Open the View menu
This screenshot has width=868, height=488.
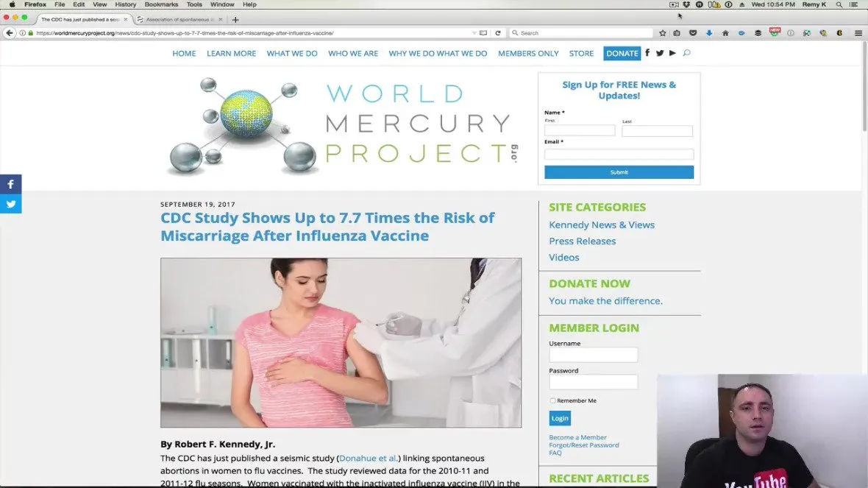click(x=99, y=4)
